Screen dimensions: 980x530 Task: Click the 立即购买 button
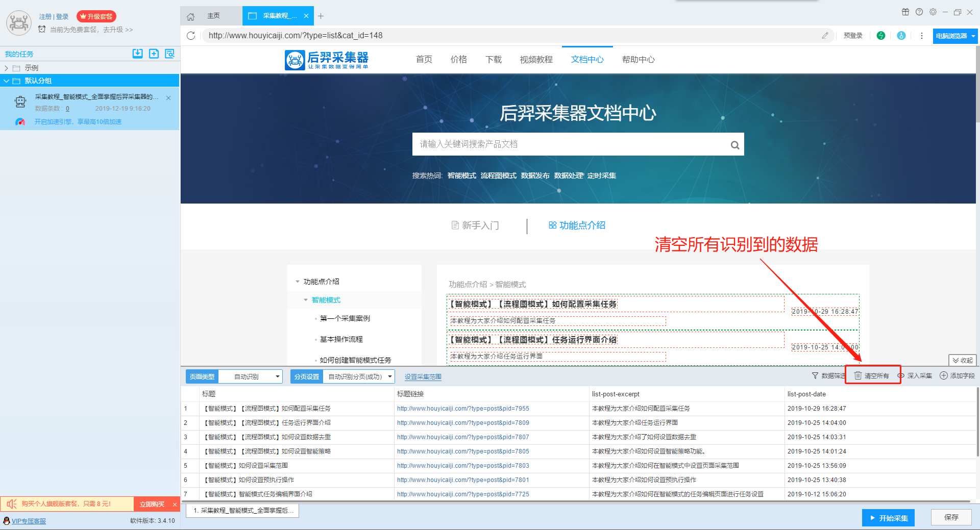(152, 504)
